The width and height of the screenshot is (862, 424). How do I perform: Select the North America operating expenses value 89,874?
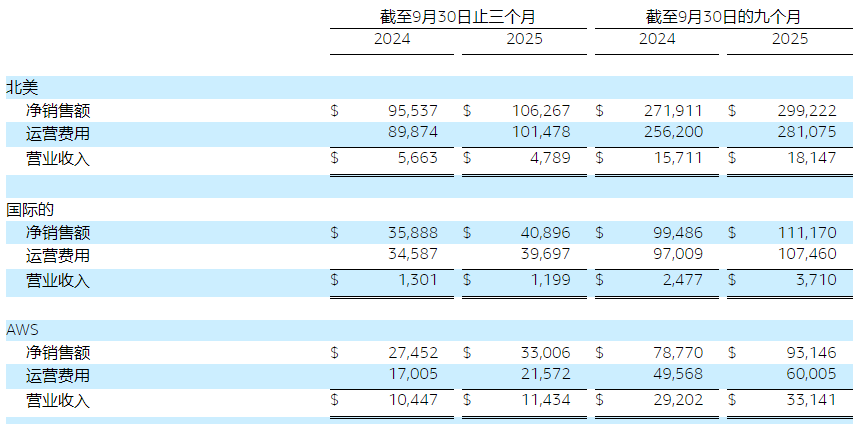(x=409, y=133)
